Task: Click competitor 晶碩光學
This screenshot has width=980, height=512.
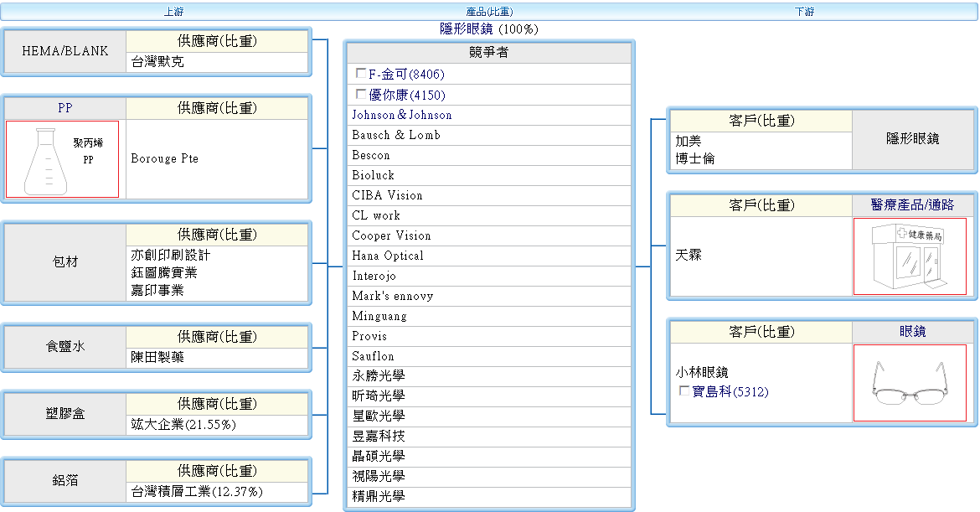Action: (378, 456)
